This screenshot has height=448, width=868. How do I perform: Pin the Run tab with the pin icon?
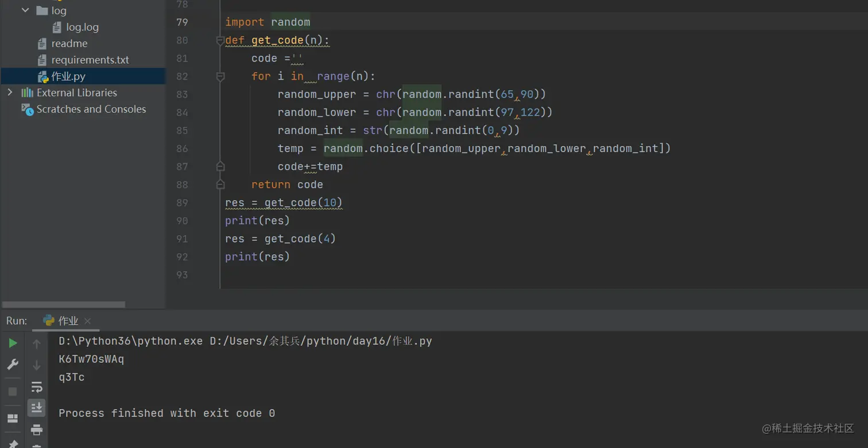[13, 443]
